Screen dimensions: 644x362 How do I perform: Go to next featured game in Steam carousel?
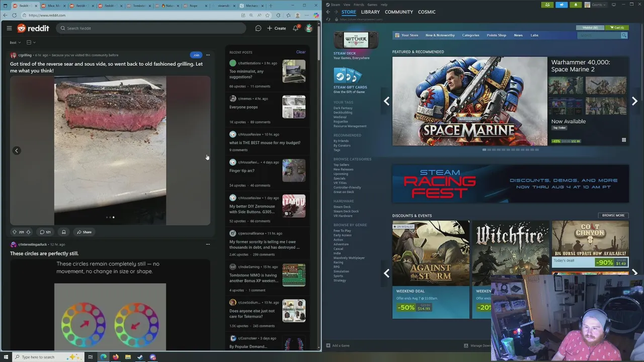click(x=634, y=101)
